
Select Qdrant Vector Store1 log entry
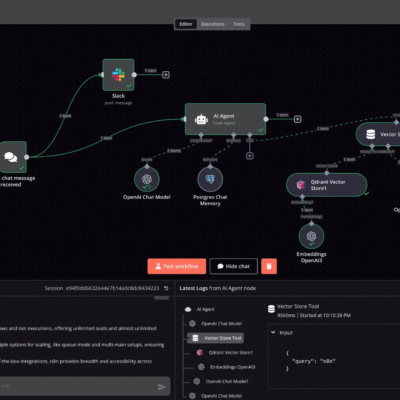pos(231,352)
